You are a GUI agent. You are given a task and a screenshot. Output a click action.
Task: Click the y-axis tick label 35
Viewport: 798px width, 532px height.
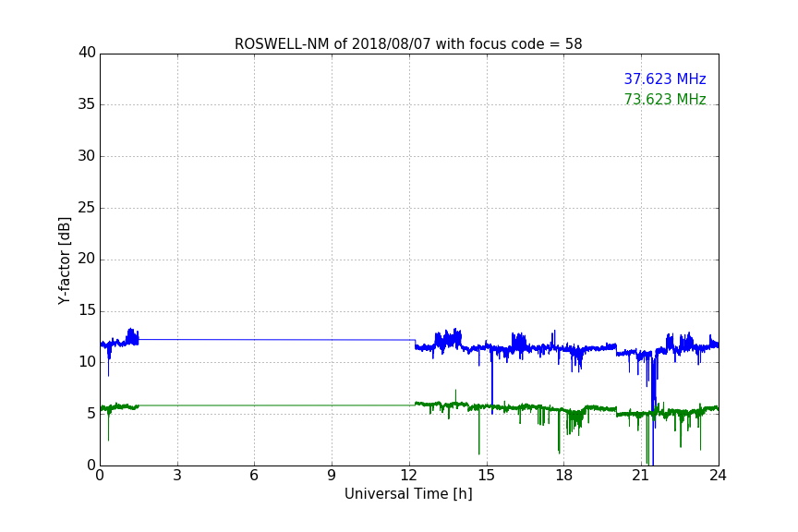[87, 104]
